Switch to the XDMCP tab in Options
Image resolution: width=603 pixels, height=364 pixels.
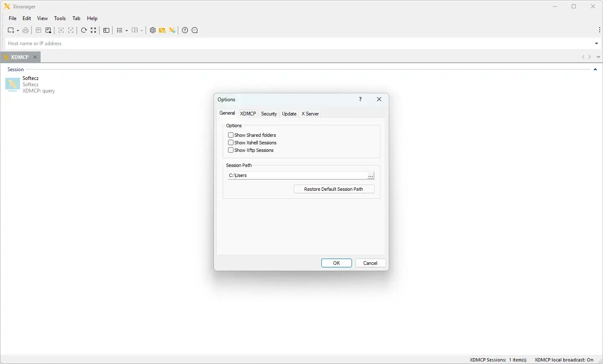coord(248,114)
